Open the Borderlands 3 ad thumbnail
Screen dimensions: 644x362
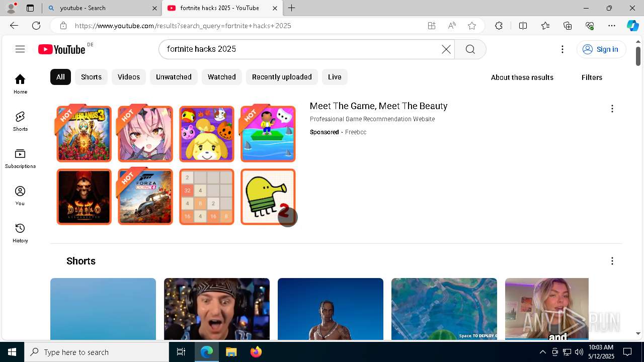pos(84,134)
